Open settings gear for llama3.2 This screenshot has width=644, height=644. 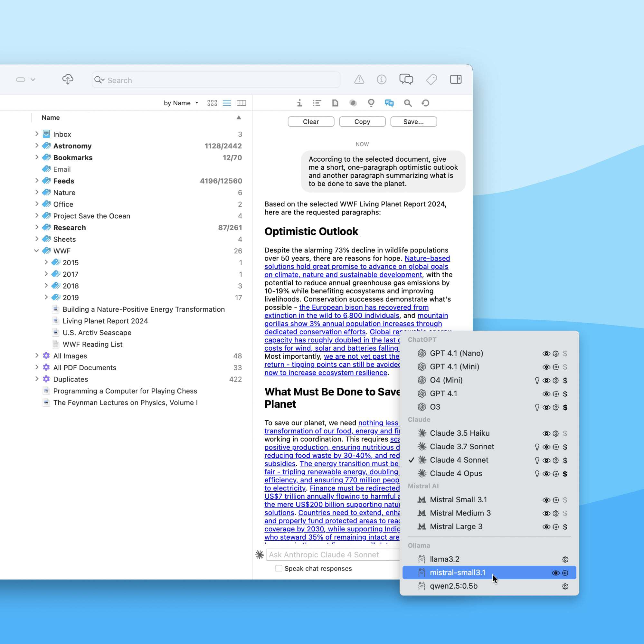pyautogui.click(x=565, y=559)
